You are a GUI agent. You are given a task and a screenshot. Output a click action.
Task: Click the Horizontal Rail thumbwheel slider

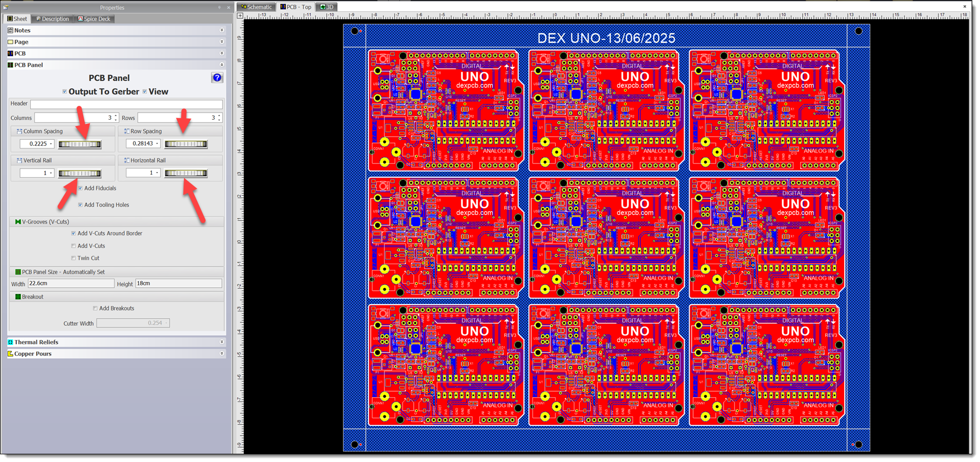[186, 174]
